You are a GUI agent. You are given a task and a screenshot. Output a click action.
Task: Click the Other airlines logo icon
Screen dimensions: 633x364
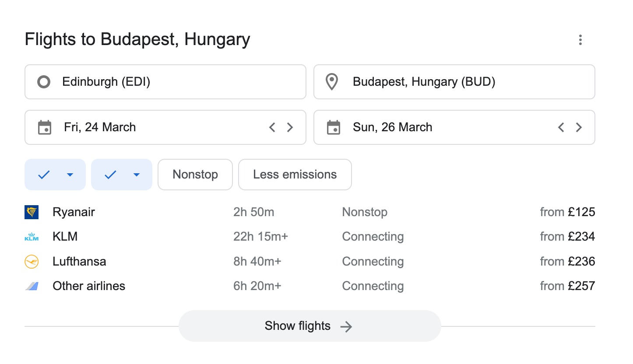coord(32,286)
